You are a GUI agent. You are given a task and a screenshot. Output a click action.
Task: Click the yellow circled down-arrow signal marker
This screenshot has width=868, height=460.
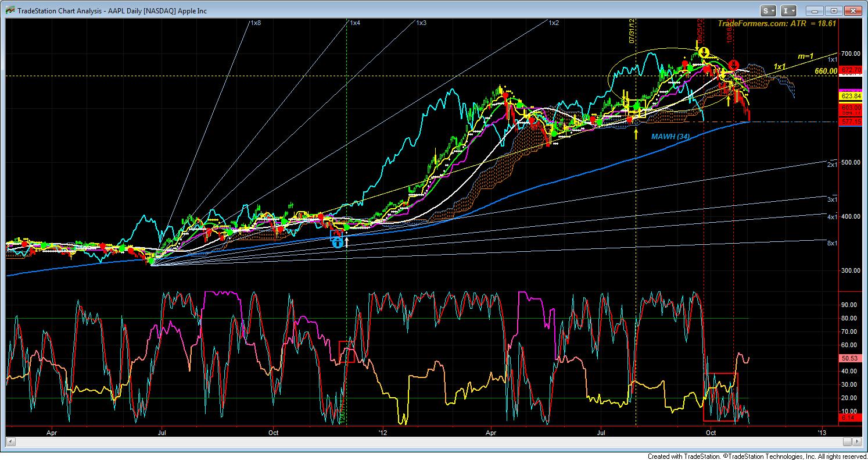coord(704,52)
